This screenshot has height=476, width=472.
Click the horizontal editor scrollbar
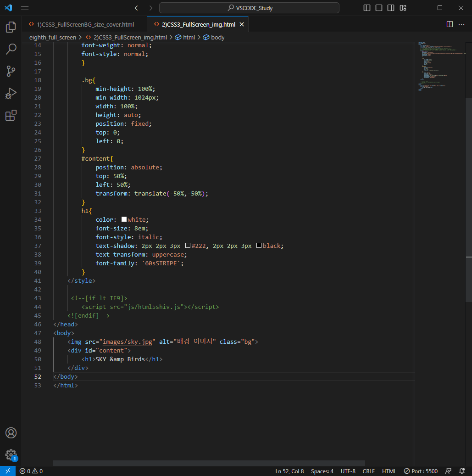209,463
